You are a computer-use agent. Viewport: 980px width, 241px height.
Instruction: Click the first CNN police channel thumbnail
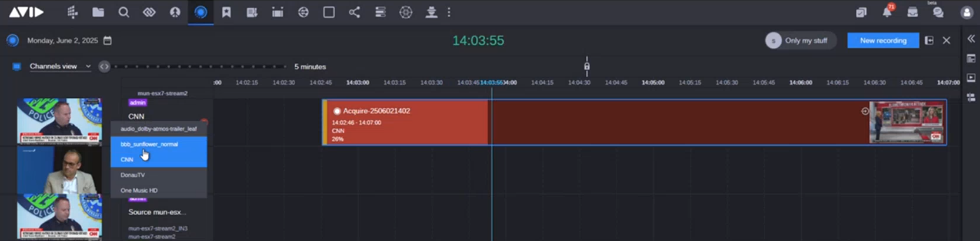click(x=59, y=121)
